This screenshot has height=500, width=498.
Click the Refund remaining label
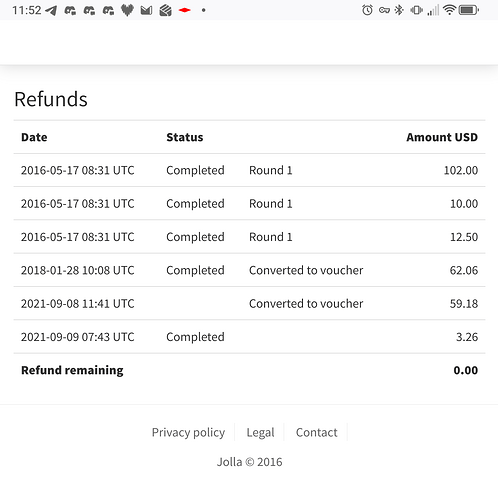tap(72, 370)
